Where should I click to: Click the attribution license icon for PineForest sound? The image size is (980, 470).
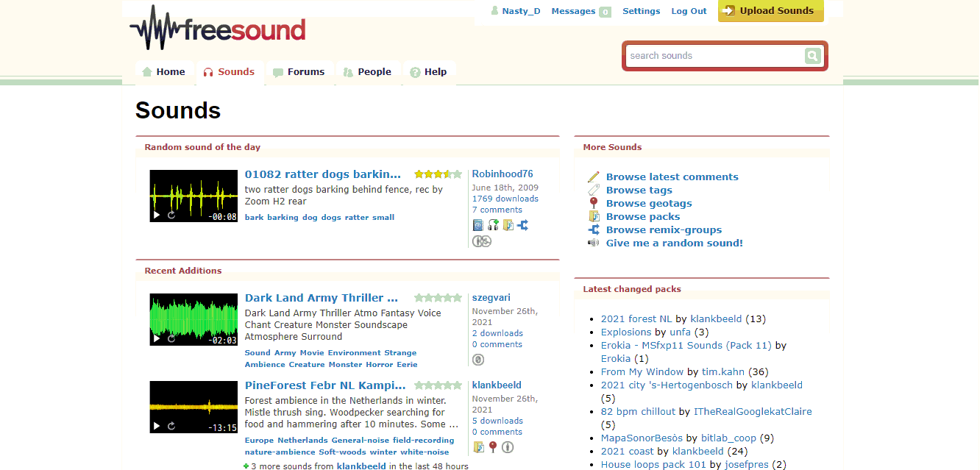pyautogui.click(x=508, y=447)
